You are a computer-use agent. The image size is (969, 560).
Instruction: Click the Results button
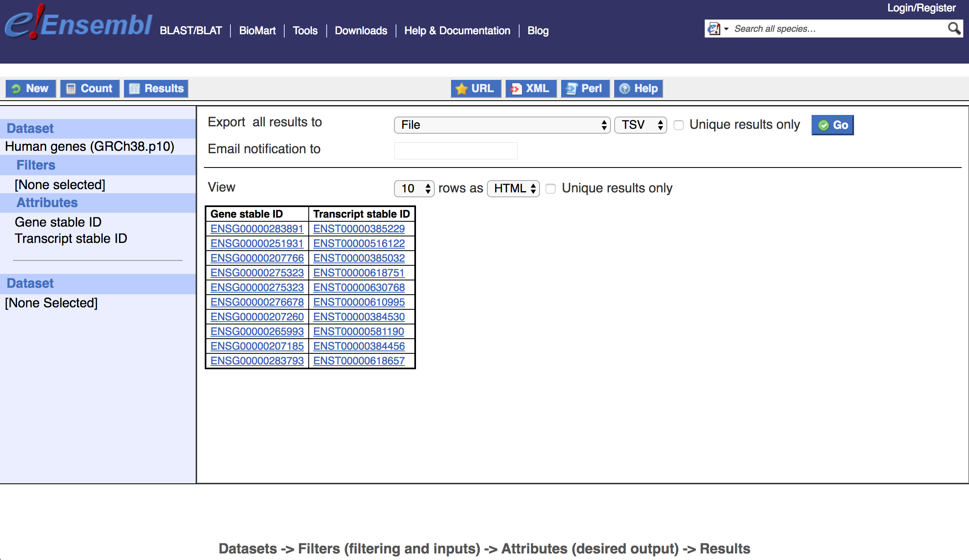click(x=156, y=88)
